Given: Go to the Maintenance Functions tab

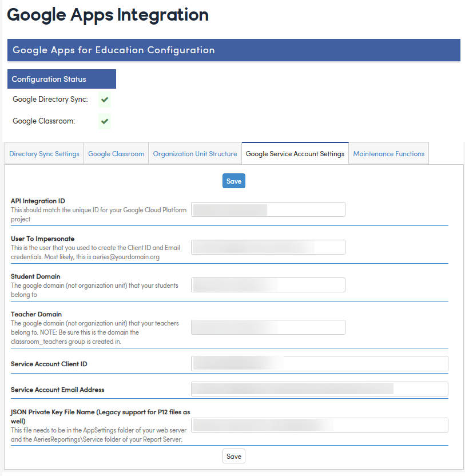Looking at the screenshot, I should (x=389, y=153).
